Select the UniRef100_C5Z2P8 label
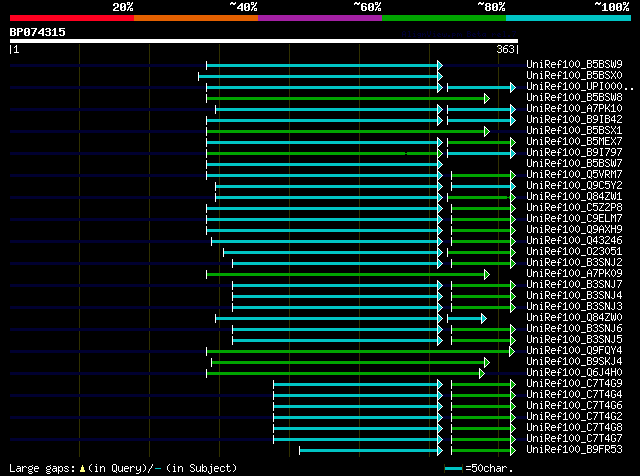This screenshot has height=476, width=640. click(574, 208)
